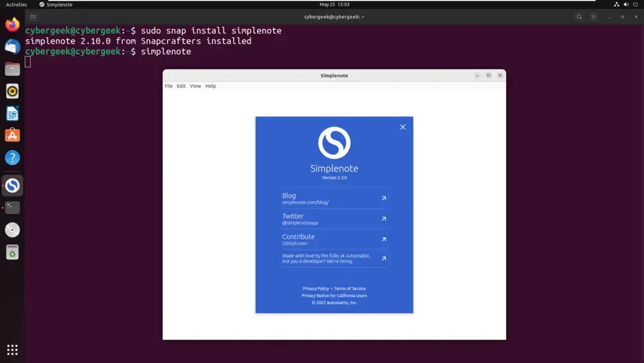Maximize the Simplenote window
Viewport: 644px width, 363px height.
(489, 75)
